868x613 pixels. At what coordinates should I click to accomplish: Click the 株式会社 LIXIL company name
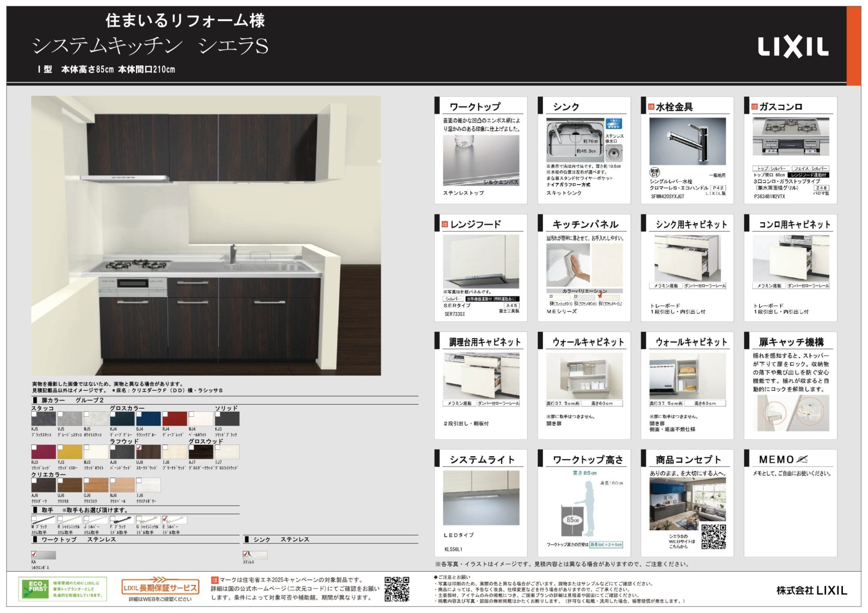[812, 590]
